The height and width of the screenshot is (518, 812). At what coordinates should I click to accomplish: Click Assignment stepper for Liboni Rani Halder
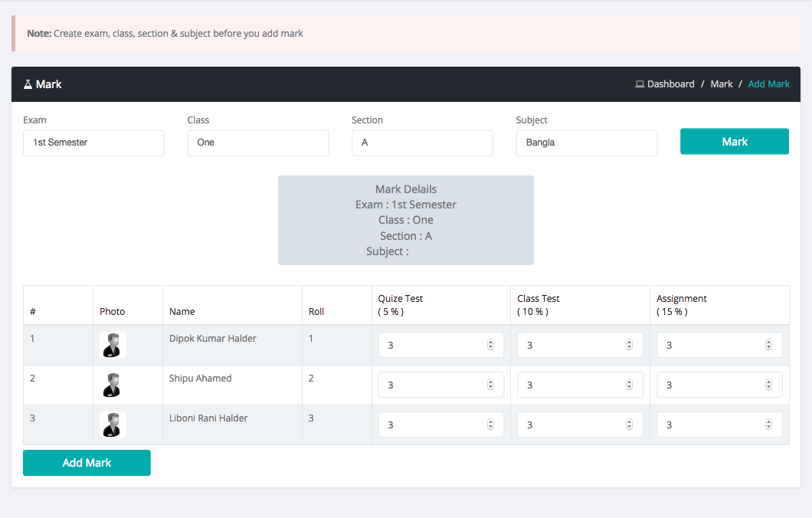point(768,425)
